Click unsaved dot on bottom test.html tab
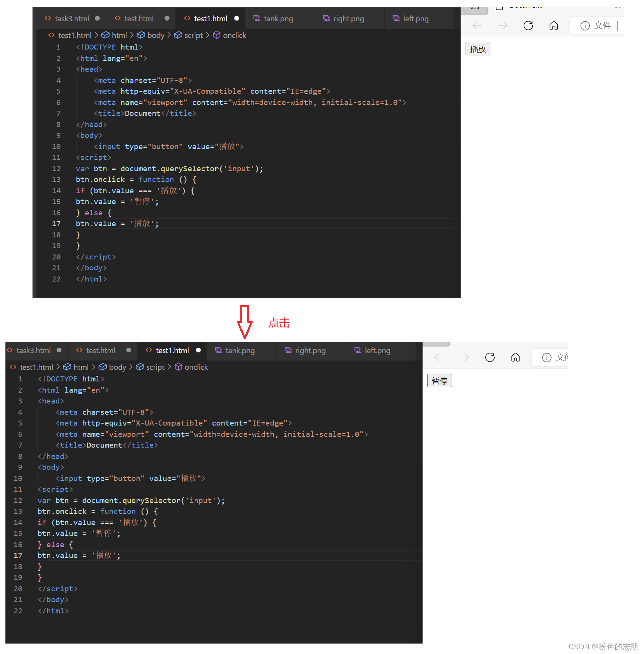The width and height of the screenshot is (644, 654). [x=129, y=350]
